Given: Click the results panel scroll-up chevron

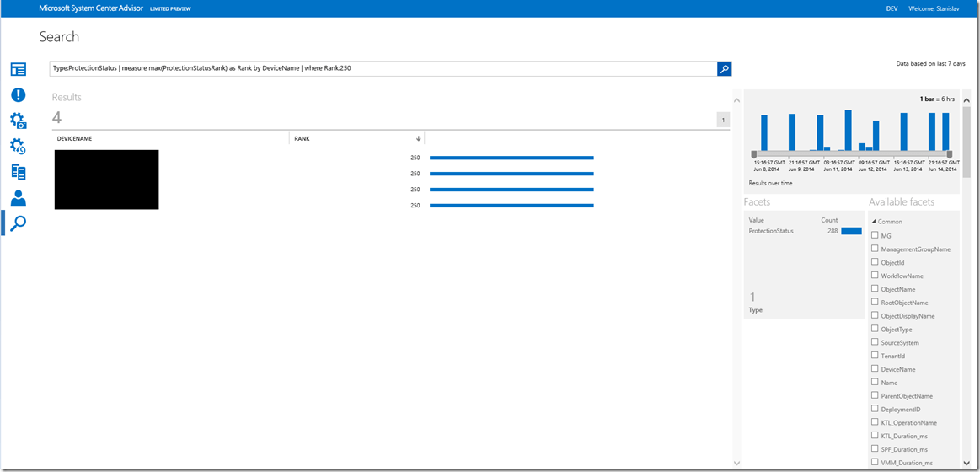Looking at the screenshot, I should 736,100.
